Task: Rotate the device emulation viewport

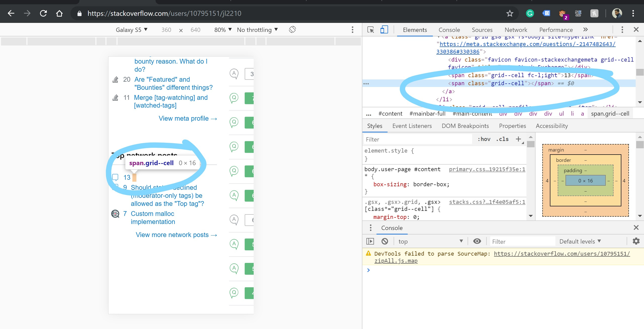Action: pyautogui.click(x=292, y=30)
